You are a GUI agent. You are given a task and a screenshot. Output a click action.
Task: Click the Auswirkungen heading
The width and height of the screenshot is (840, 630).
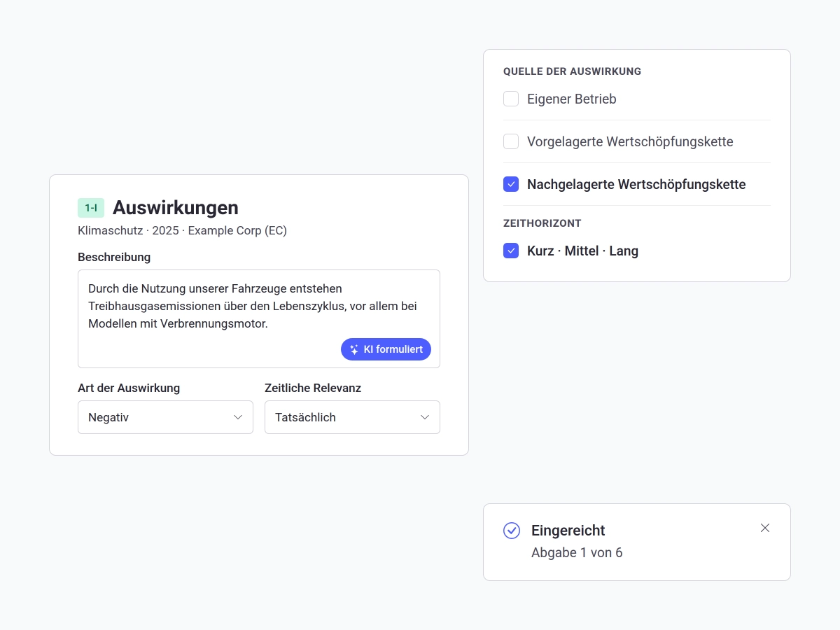pos(176,207)
